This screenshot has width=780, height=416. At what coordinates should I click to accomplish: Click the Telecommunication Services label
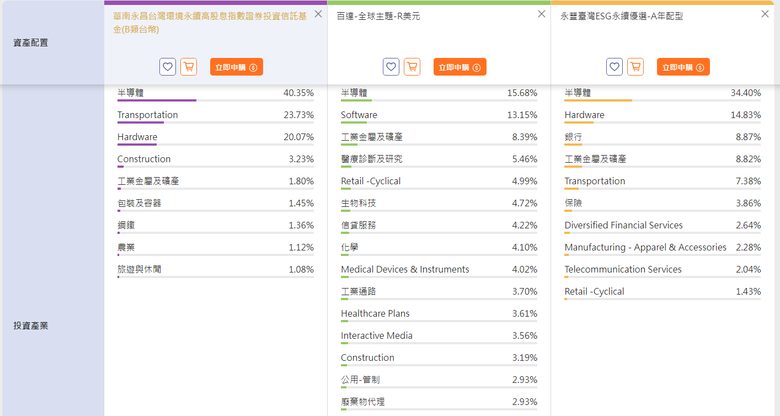tap(623, 269)
